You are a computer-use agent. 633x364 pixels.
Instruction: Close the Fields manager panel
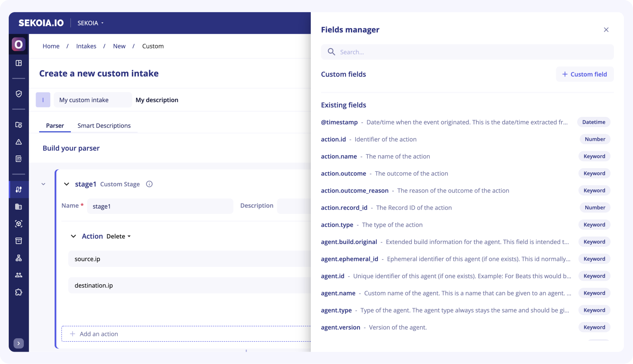point(606,30)
